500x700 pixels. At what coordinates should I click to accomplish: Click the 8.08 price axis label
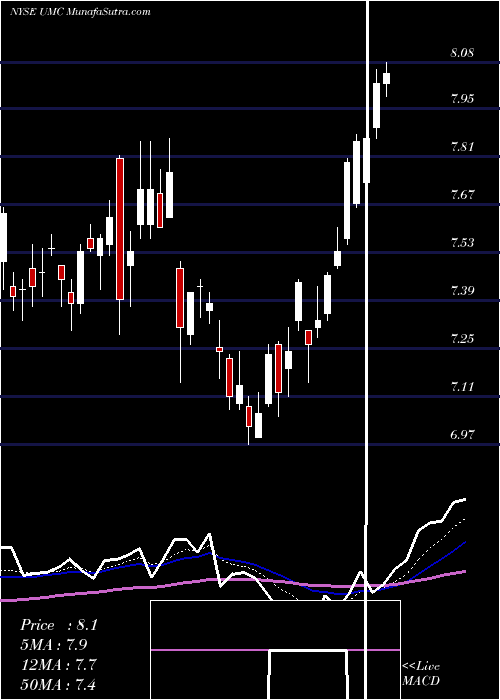(x=462, y=53)
